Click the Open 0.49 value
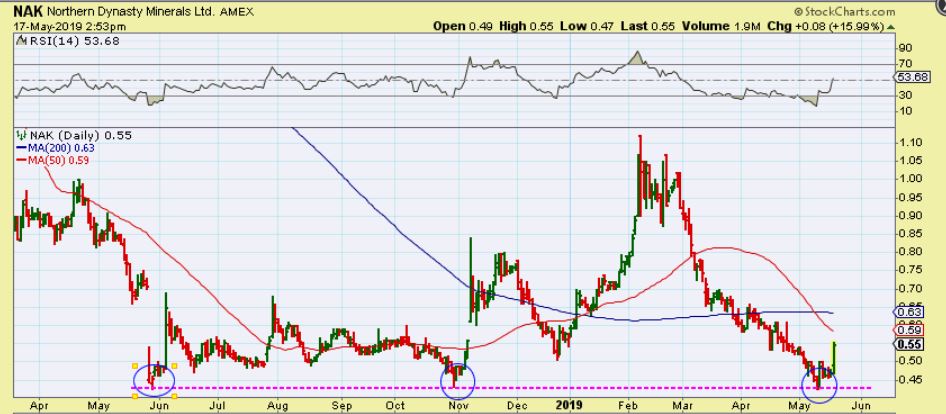Screen dimensions: 946x414 pos(463,27)
